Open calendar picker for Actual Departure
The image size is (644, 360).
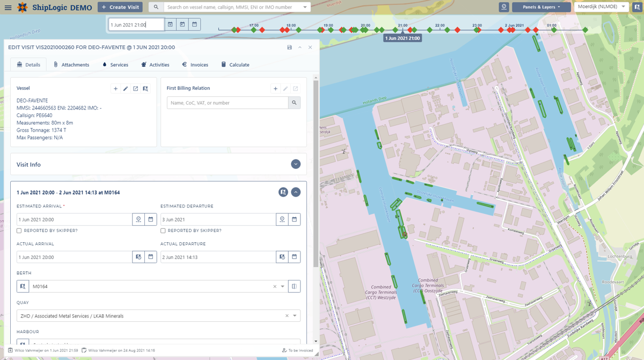click(294, 257)
